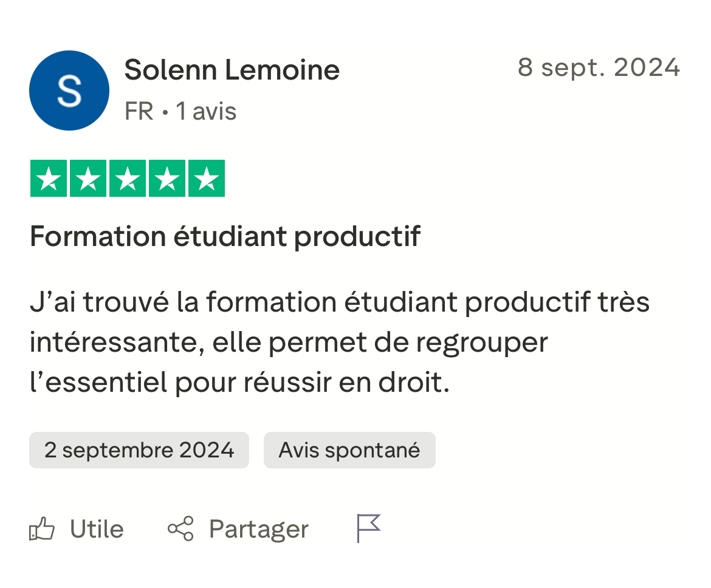Open review title Formation étudiant productif
The height and width of the screenshot is (588, 711).
click(x=225, y=237)
